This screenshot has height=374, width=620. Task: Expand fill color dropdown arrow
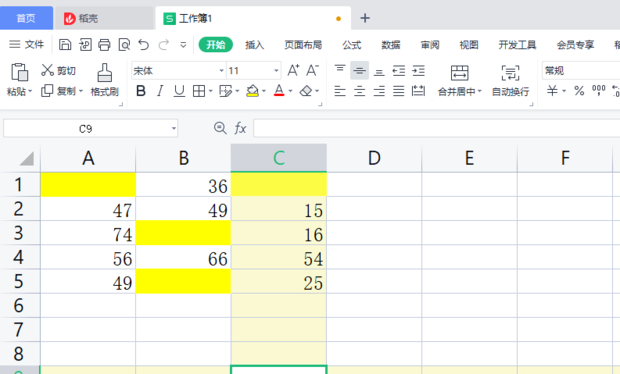tap(264, 91)
